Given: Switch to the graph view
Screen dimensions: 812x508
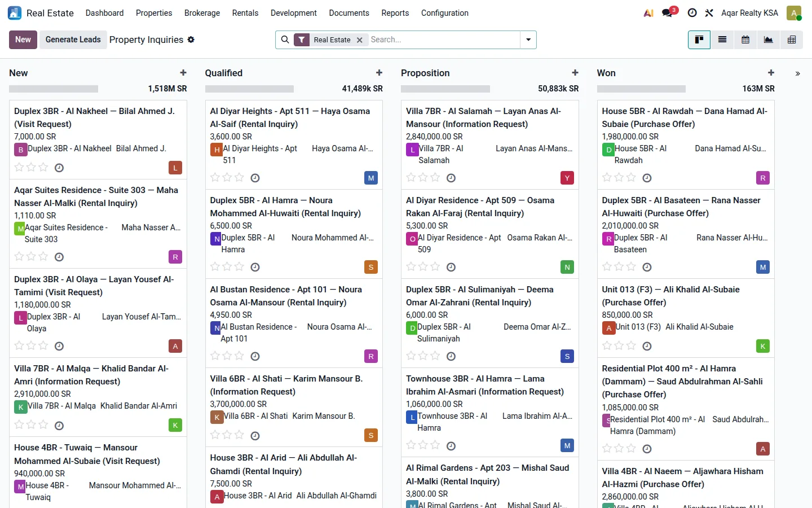Looking at the screenshot, I should point(769,40).
